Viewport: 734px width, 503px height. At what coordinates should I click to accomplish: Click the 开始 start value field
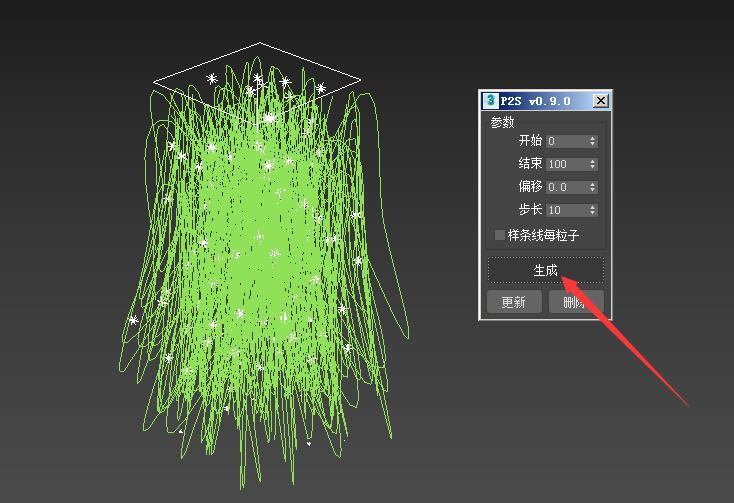pos(567,141)
